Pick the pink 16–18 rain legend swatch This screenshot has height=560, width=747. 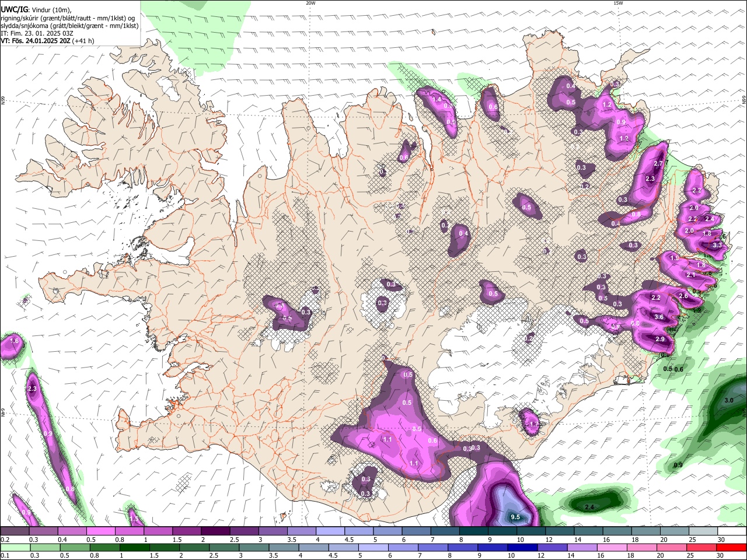[612, 547]
